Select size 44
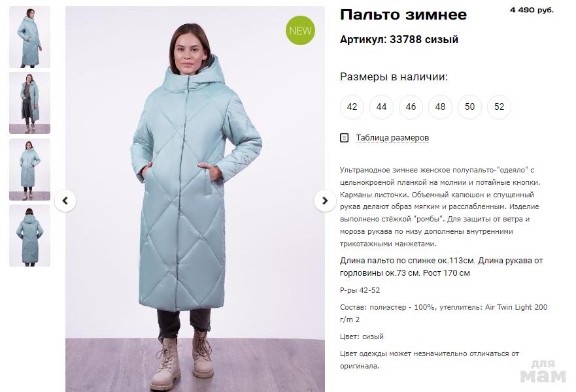The height and width of the screenshot is (392, 576). [x=381, y=106]
